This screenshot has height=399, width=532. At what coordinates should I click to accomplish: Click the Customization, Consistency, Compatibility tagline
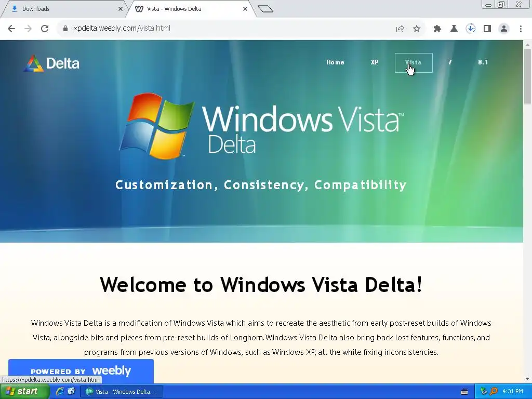pos(261,185)
